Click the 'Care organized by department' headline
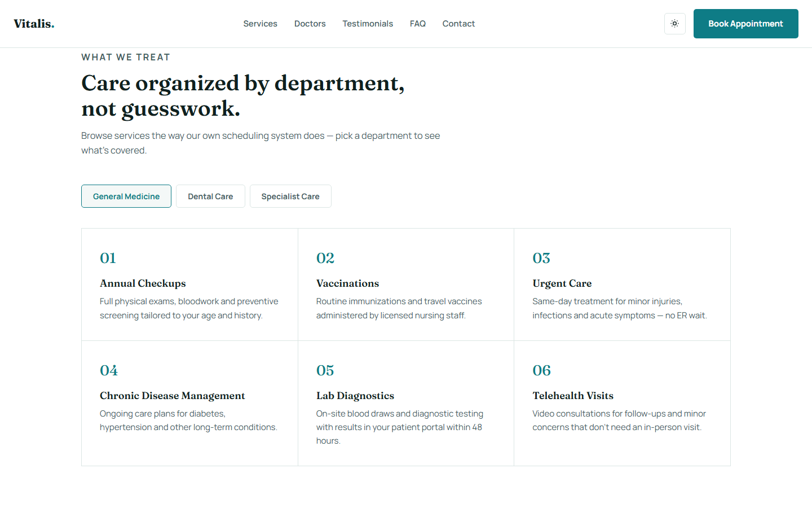Screen dimensions: 812x508 pos(243,95)
